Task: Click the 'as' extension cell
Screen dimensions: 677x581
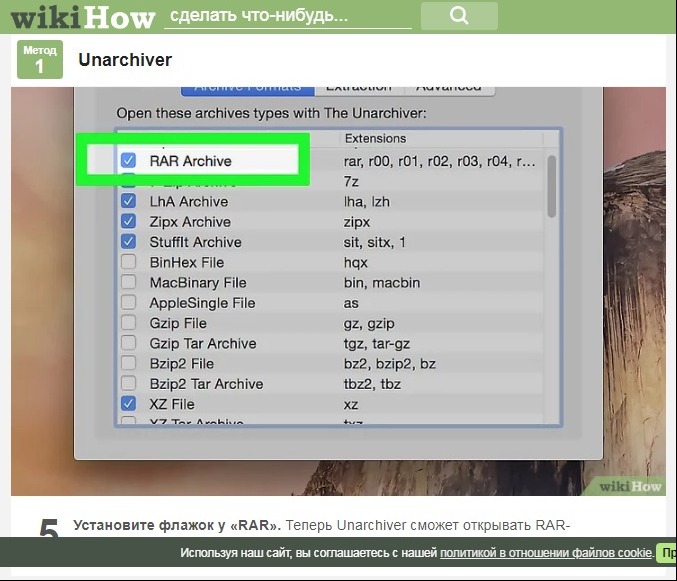Action: pos(351,303)
